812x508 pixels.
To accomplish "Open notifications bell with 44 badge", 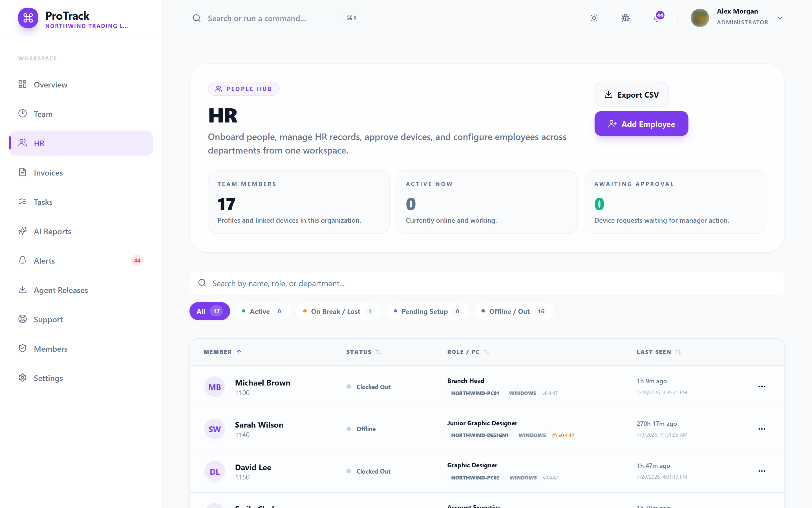I will point(658,17).
